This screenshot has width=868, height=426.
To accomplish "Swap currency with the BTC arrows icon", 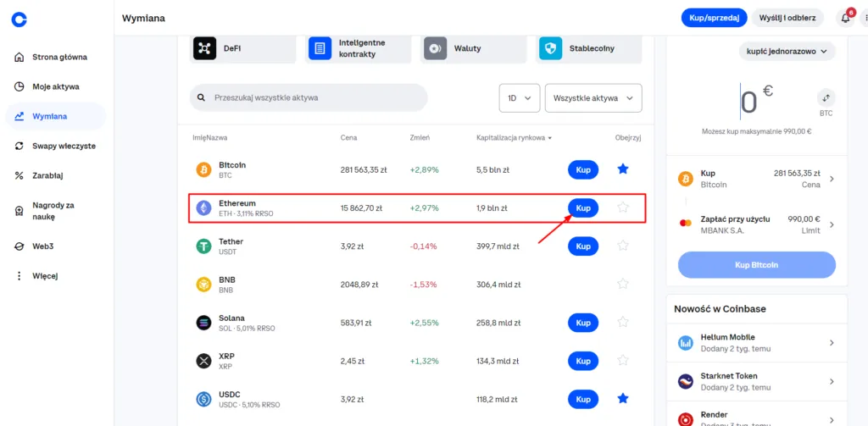I will 826,98.
